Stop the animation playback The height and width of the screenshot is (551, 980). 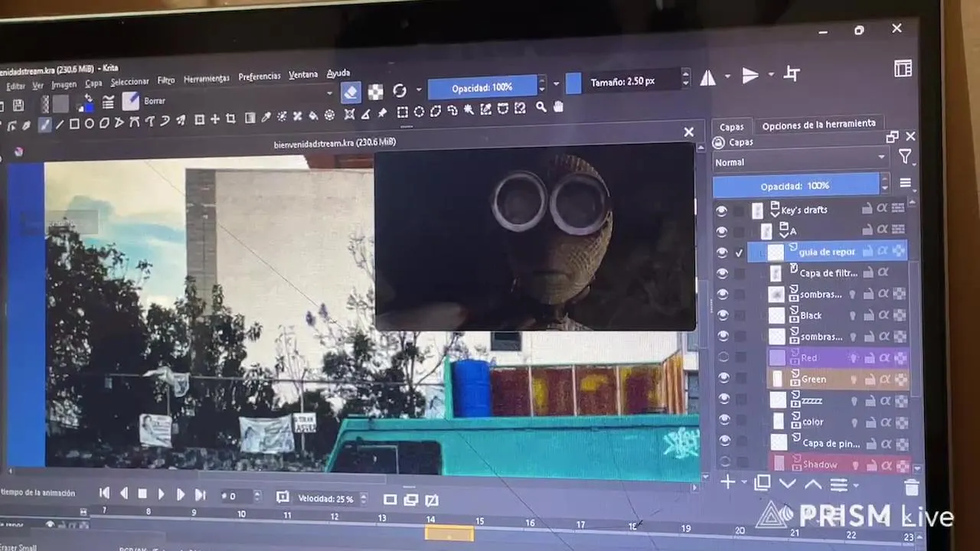coord(142,494)
